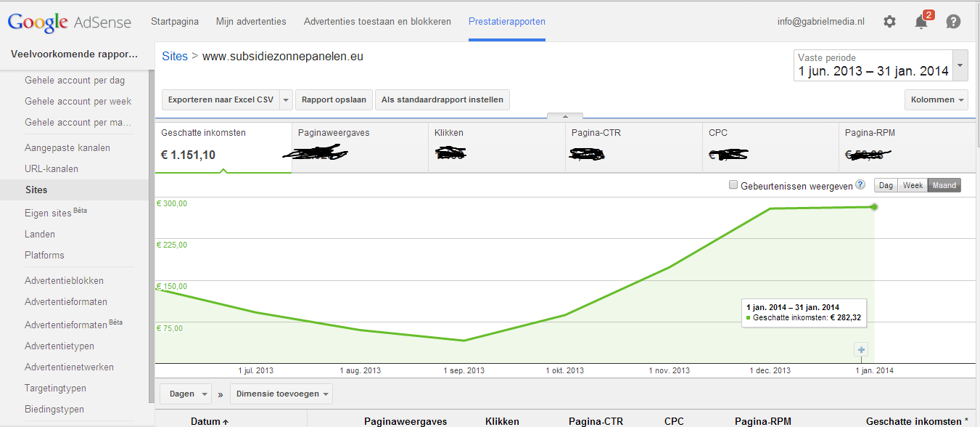The image size is (980, 427).
Task: Switch chart granularity to Week
Action: click(x=913, y=185)
